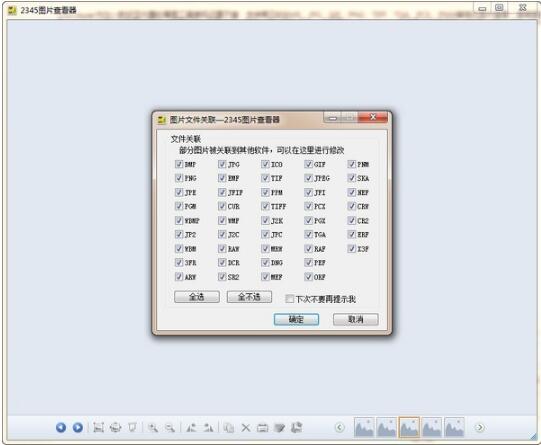Uncheck the TIF format checkbox
Viewport: 541px width, 445px height.
265,178
